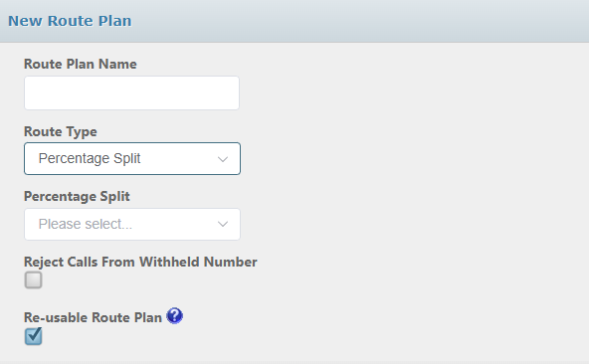This screenshot has width=589, height=364.
Task: Open the Re-usable Route Plan help icon
Action: coord(175,316)
